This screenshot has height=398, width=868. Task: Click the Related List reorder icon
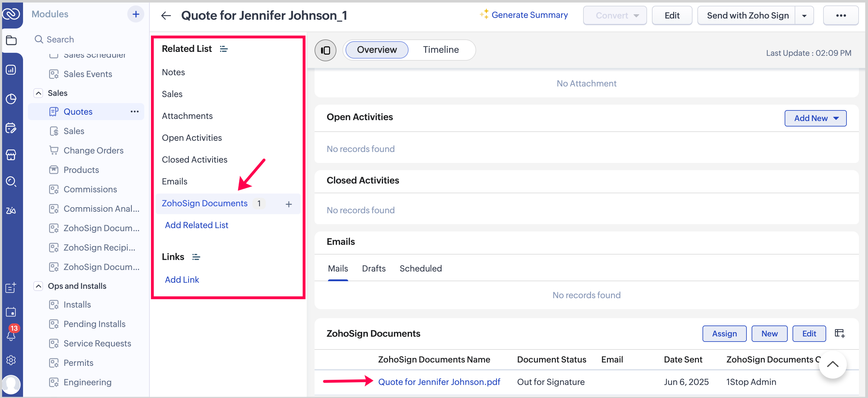coord(224,49)
